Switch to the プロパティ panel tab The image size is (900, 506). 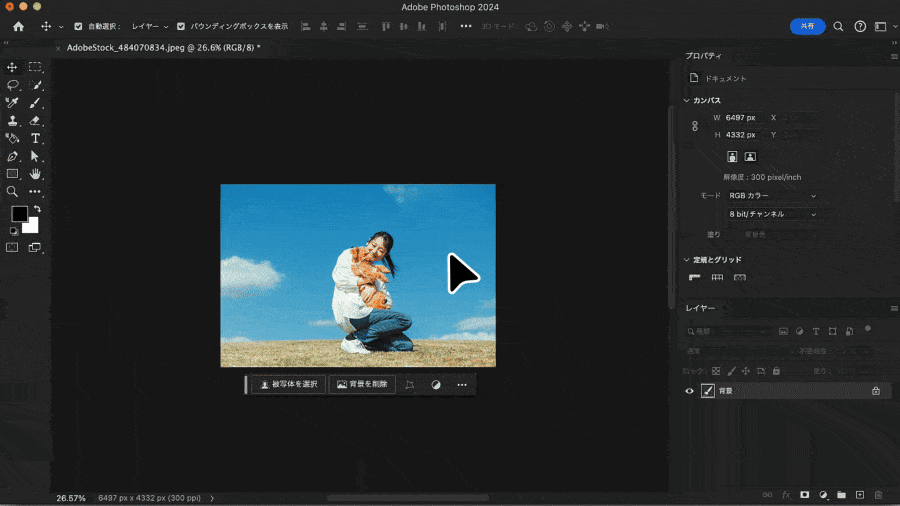pyautogui.click(x=703, y=56)
